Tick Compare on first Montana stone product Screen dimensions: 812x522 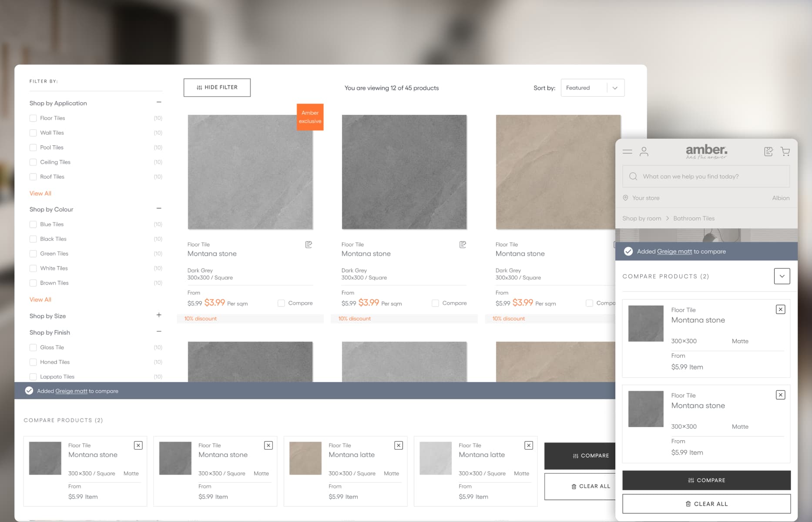tap(282, 303)
